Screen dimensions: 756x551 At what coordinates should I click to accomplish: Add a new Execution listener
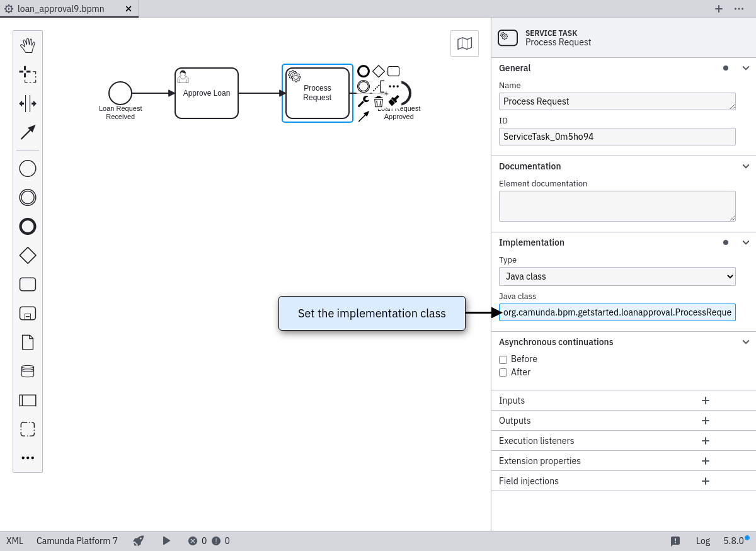[706, 441]
